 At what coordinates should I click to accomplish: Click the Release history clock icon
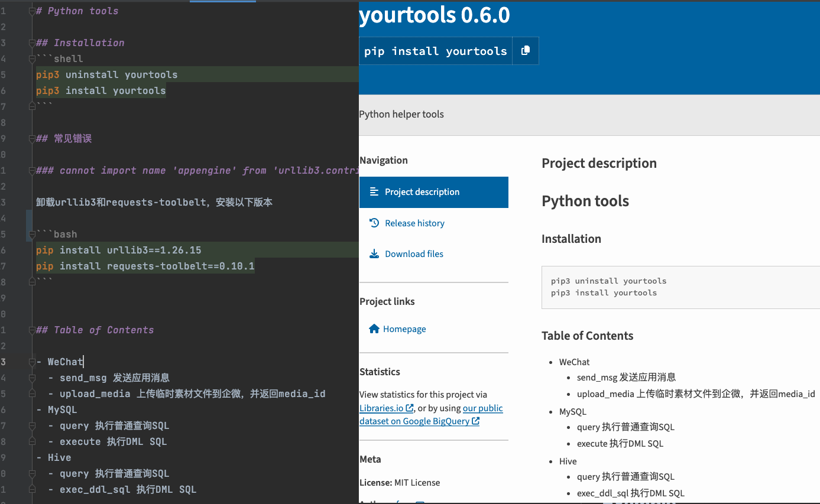(374, 223)
